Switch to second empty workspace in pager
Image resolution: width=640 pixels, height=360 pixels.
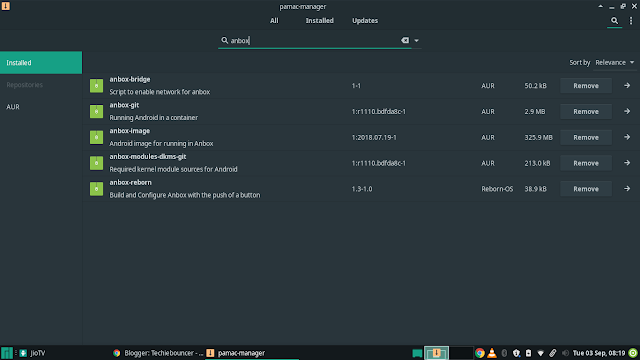coord(461,353)
